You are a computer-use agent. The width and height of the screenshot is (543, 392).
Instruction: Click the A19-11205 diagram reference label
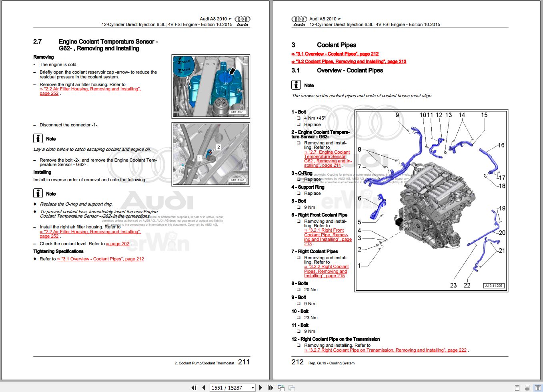494,286
